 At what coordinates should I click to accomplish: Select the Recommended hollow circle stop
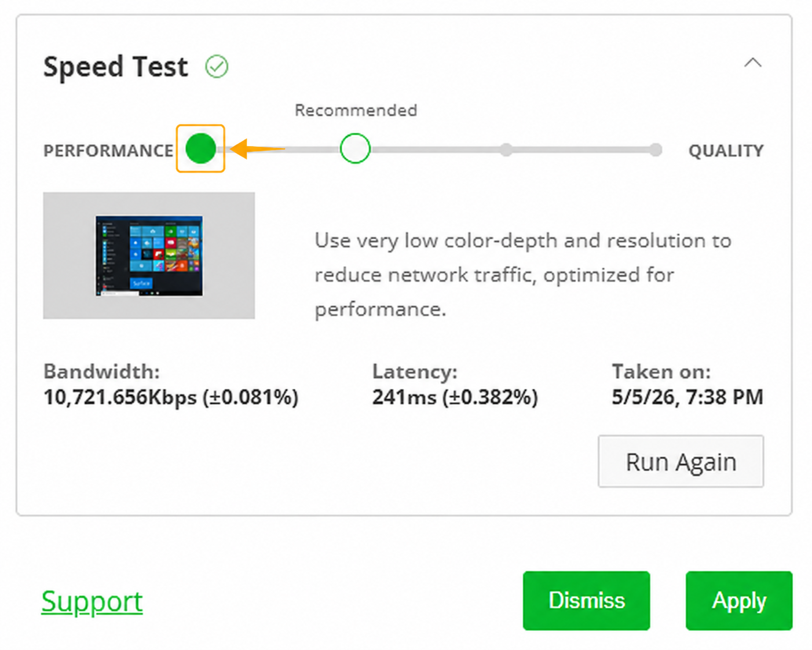[355, 148]
